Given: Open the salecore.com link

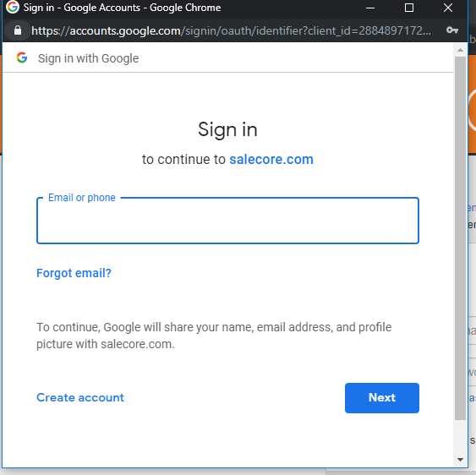Looking at the screenshot, I should pyautogui.click(x=271, y=160).
